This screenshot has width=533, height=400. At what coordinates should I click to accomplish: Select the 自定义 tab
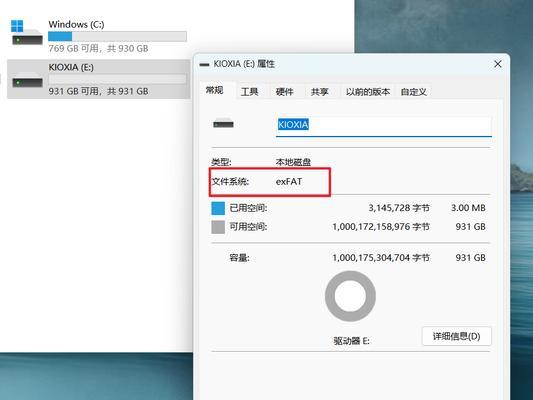[414, 91]
